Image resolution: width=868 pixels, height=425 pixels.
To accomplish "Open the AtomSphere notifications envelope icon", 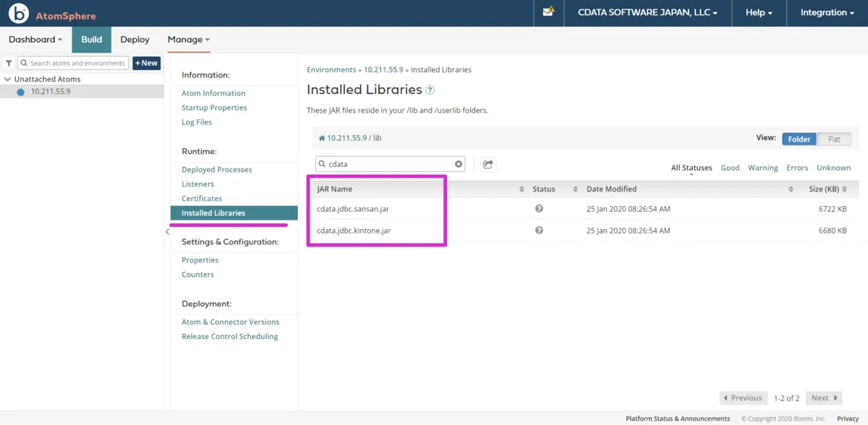I will [548, 12].
